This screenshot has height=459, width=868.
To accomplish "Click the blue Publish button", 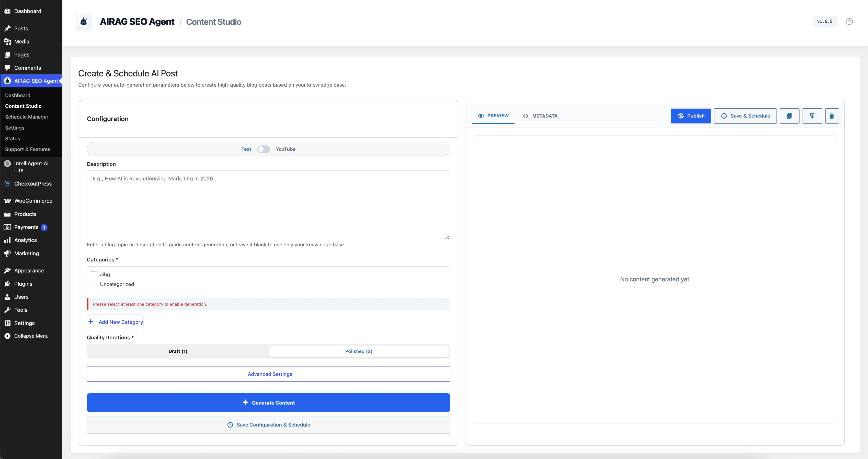I will click(x=691, y=116).
